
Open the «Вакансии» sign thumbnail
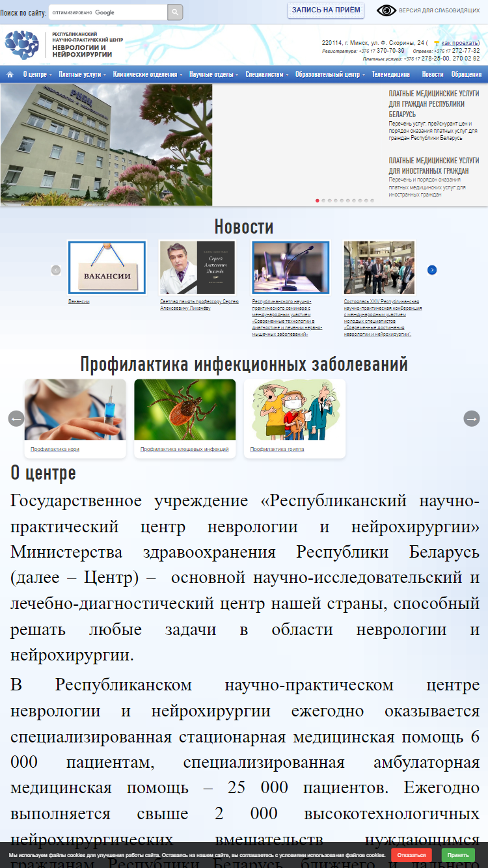tap(107, 267)
